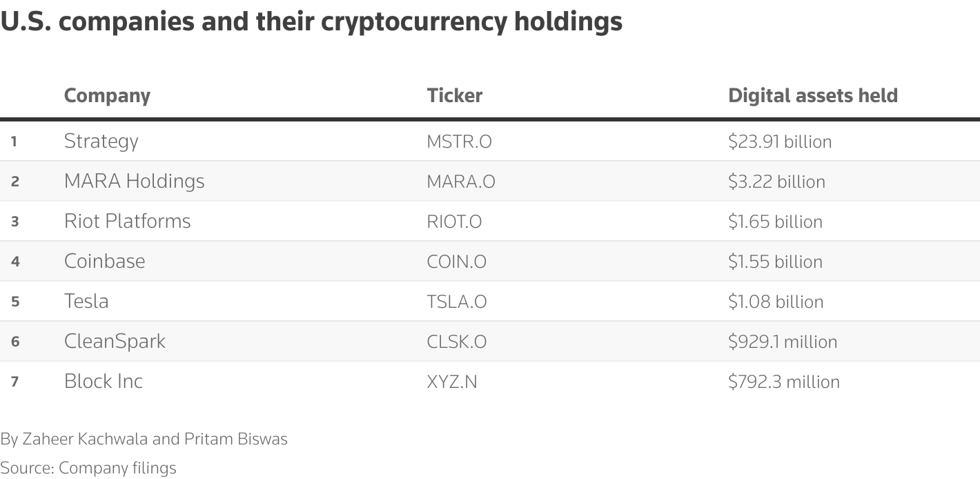Open the MARA.O ticker
The width and height of the screenshot is (980, 479).
click(x=460, y=182)
